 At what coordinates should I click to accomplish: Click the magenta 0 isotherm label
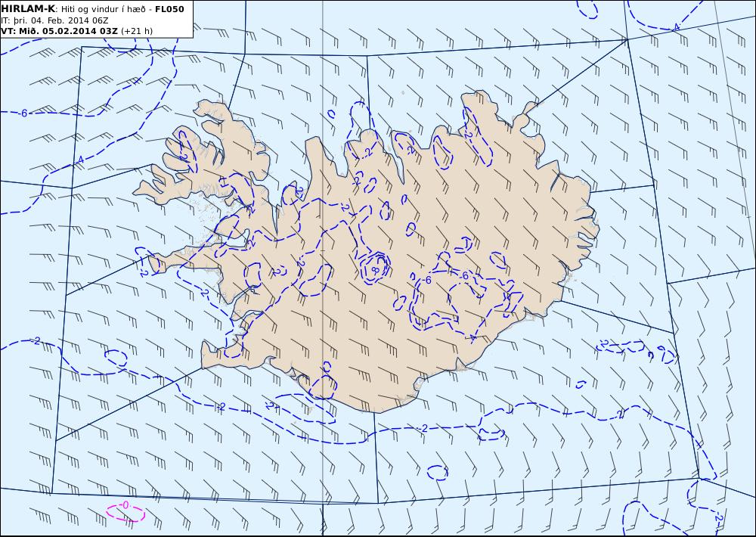pyautogui.click(x=125, y=504)
